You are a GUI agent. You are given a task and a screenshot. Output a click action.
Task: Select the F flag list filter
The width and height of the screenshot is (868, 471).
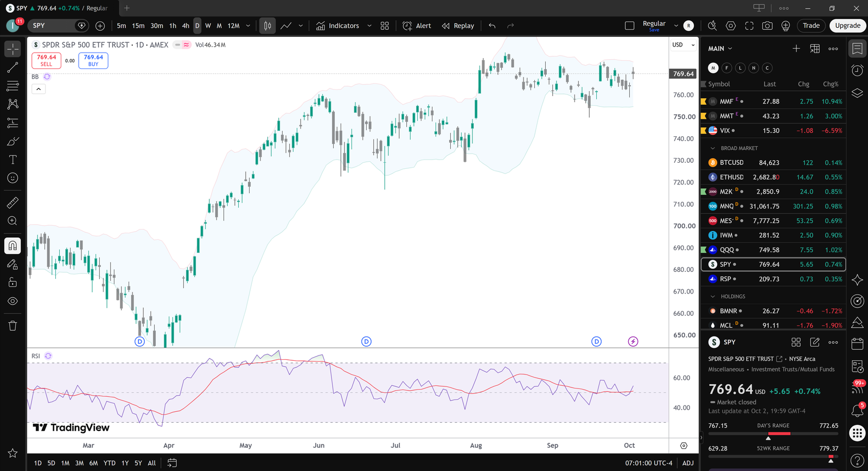pyautogui.click(x=726, y=68)
